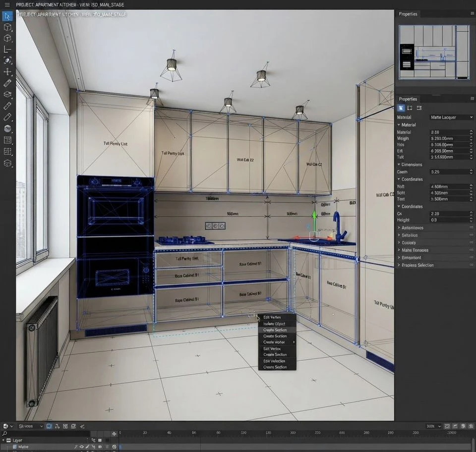The image size is (476, 452).
Task: Click the highlighted Create Section menu entry
Action: coord(277,330)
